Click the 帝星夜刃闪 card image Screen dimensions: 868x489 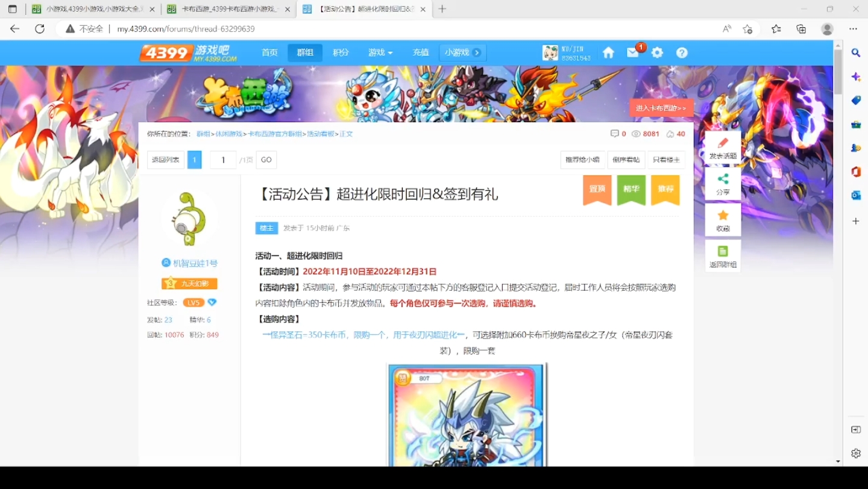[x=467, y=414]
